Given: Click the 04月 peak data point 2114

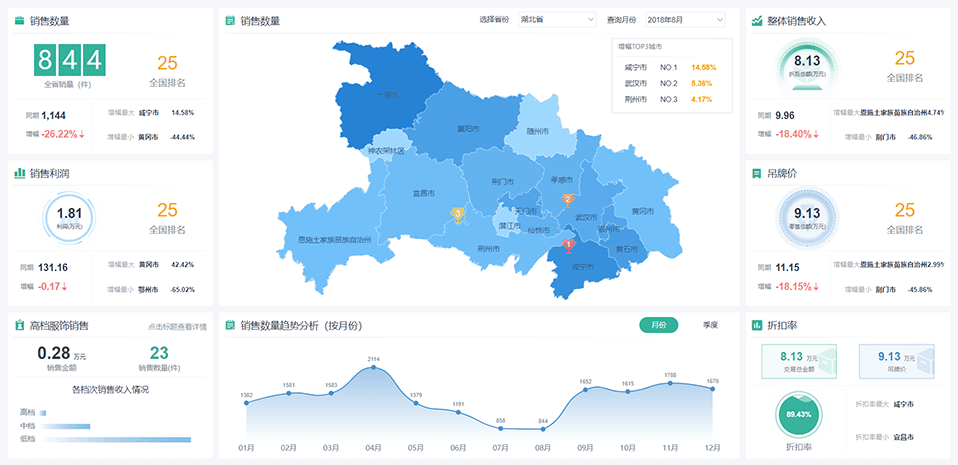Looking at the screenshot, I should [x=374, y=367].
